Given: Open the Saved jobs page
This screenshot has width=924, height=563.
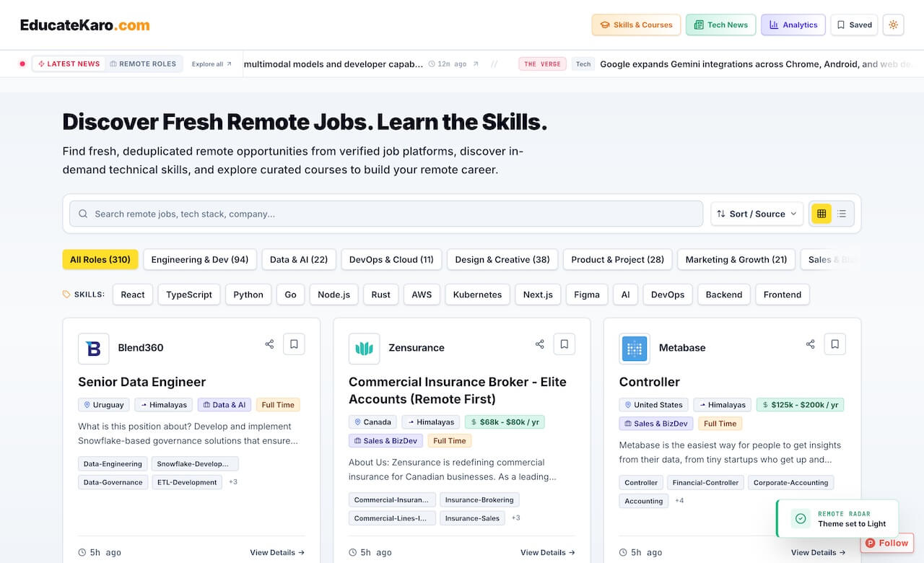Looking at the screenshot, I should [x=854, y=25].
